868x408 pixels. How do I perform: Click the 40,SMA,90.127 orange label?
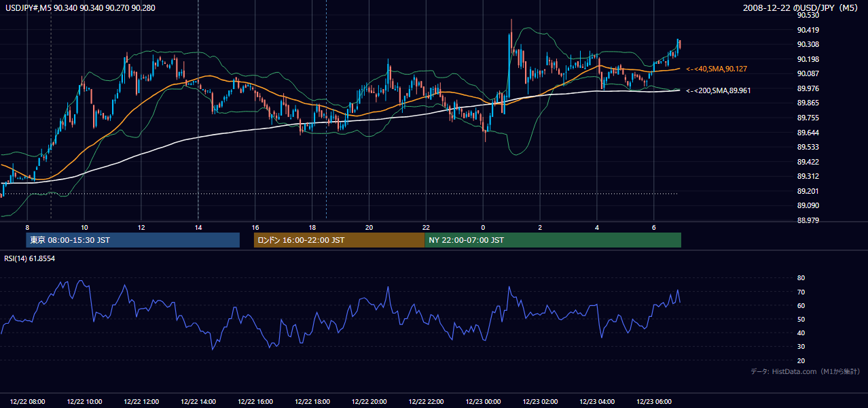(718, 69)
